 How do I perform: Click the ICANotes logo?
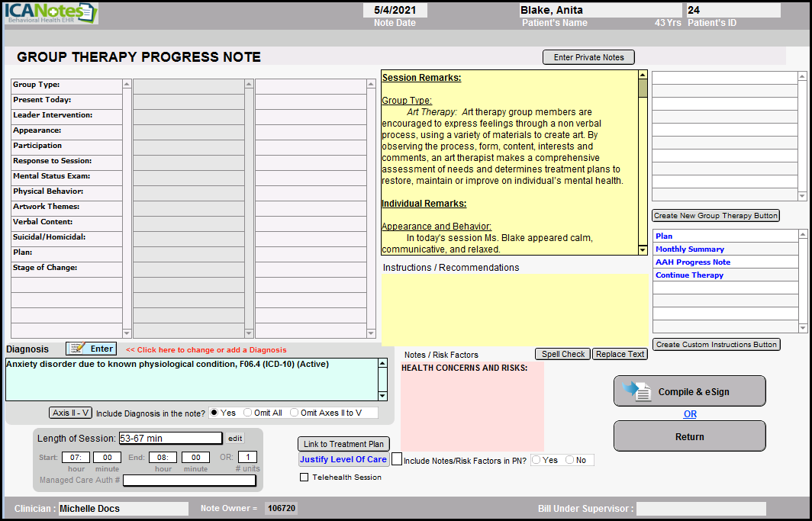pos(51,13)
